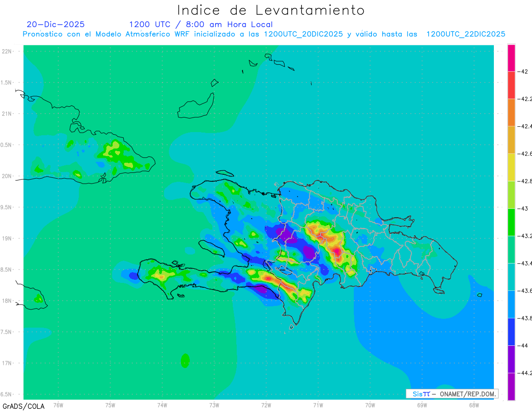The height and width of the screenshot is (411, 532).
Task: Select the lime legend swatch below -42.8
Action: point(511,195)
